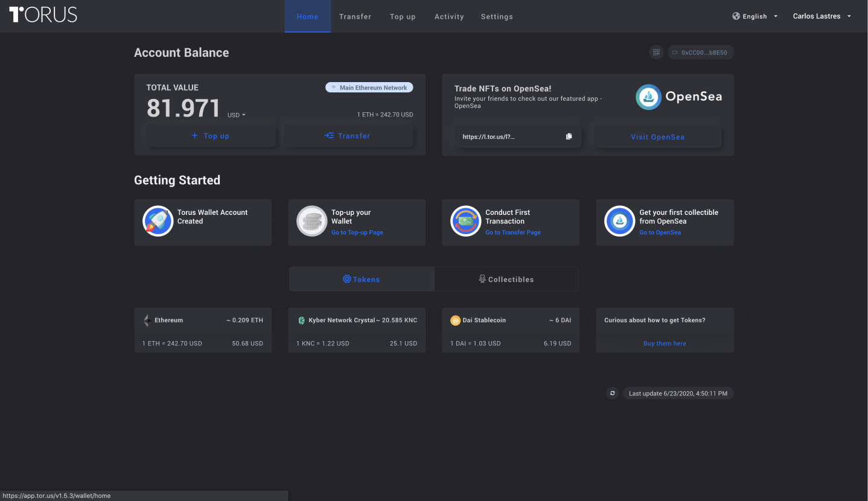Viewport: 868px width, 501px height.
Task: Follow the Go to Transfer Page link
Action: pos(513,232)
